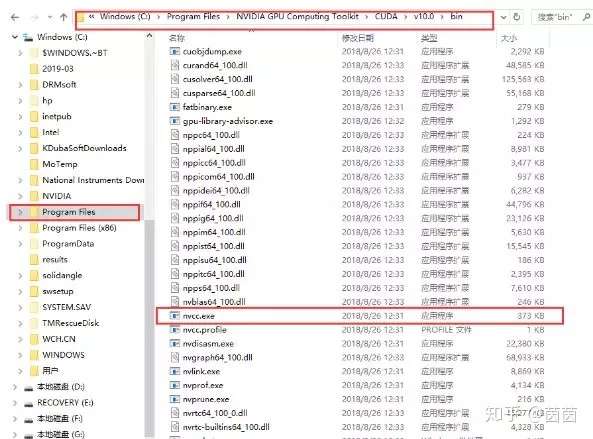This screenshot has width=593, height=439.
Task: Select the Intel folder in tree
Action: [51, 132]
